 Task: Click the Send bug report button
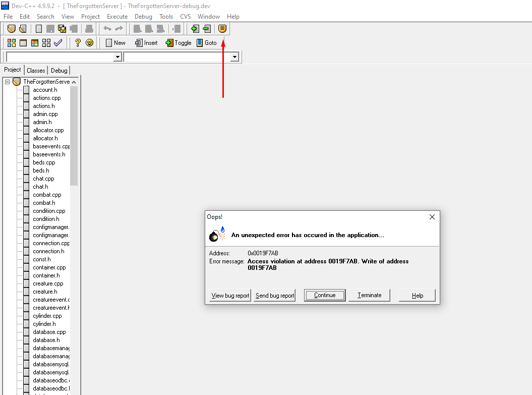coord(275,295)
